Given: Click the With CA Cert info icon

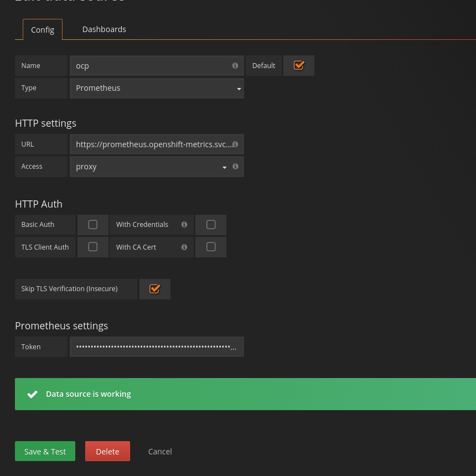Looking at the screenshot, I should [184, 247].
